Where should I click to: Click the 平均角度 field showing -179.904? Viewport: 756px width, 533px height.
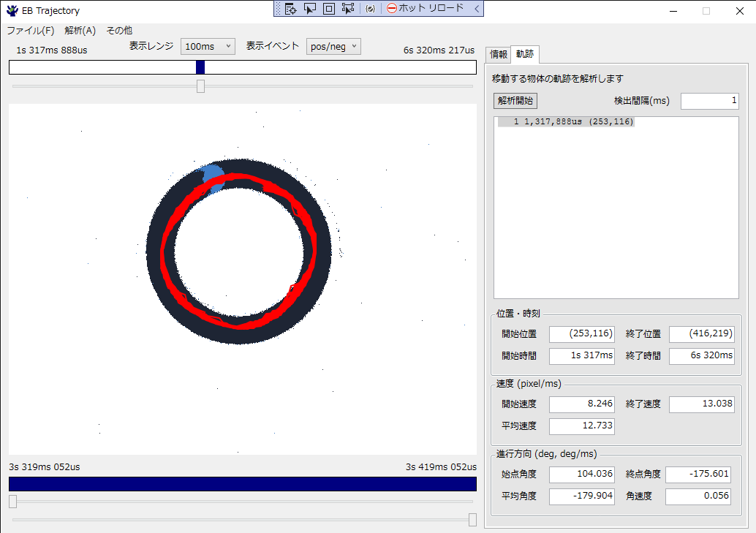tap(582, 496)
